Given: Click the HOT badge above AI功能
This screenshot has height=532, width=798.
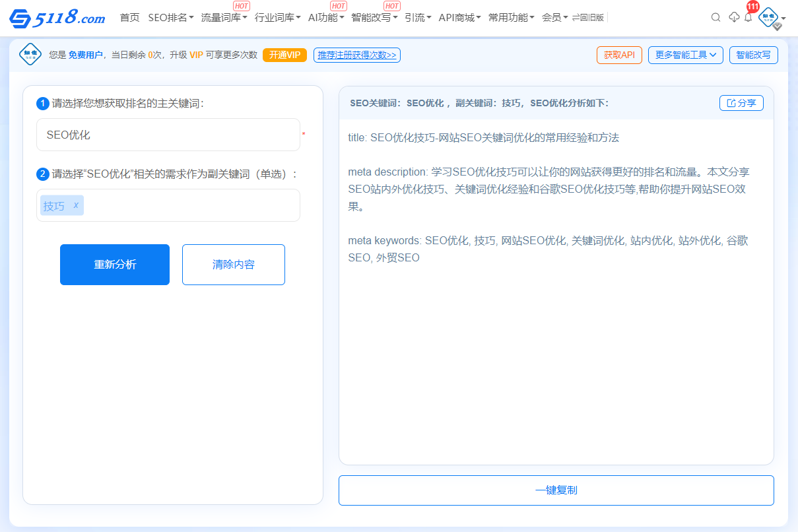Looking at the screenshot, I should [339, 6].
